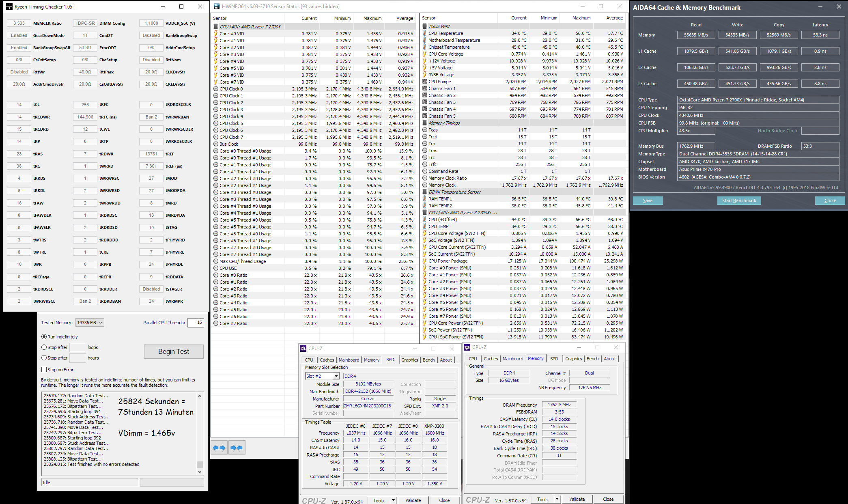This screenshot has width=848, height=504.
Task: Switch to Mainboard tab in SPD window
Action: click(349, 360)
